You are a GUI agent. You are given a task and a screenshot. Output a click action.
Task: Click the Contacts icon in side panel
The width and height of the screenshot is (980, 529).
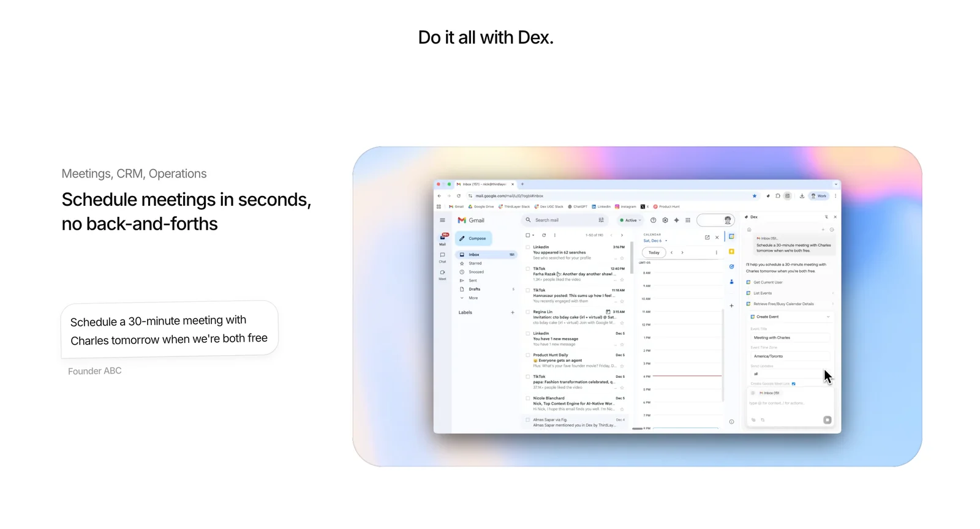tap(731, 282)
